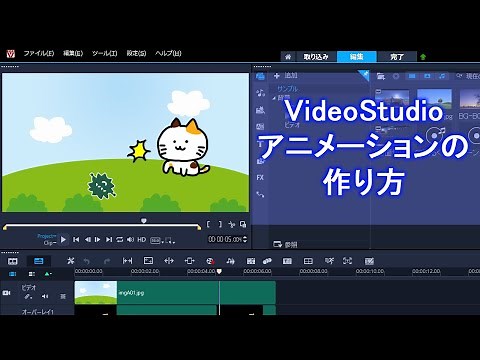Switch preview to Clip mode
Screen dimensions: 480x360
[x=49, y=243]
